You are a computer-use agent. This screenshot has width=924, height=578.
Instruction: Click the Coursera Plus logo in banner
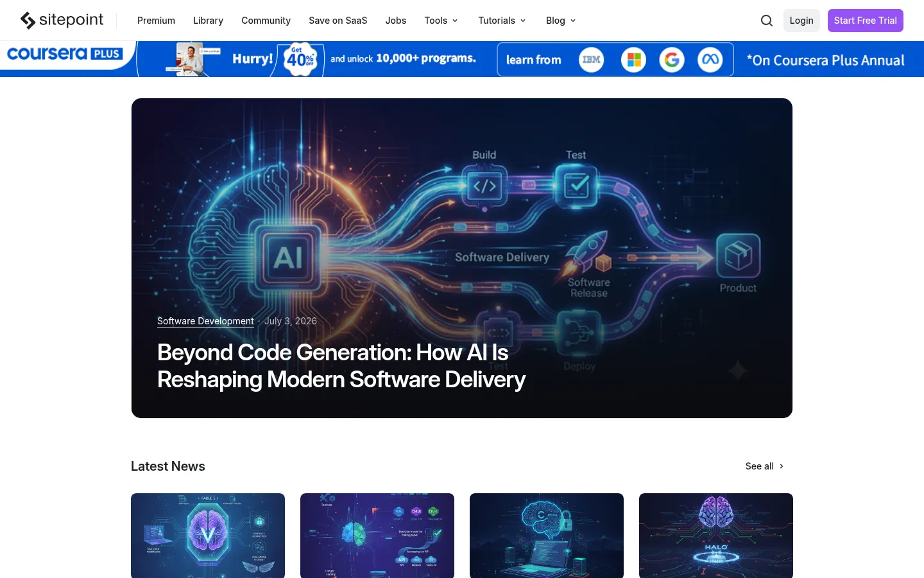pos(65,54)
